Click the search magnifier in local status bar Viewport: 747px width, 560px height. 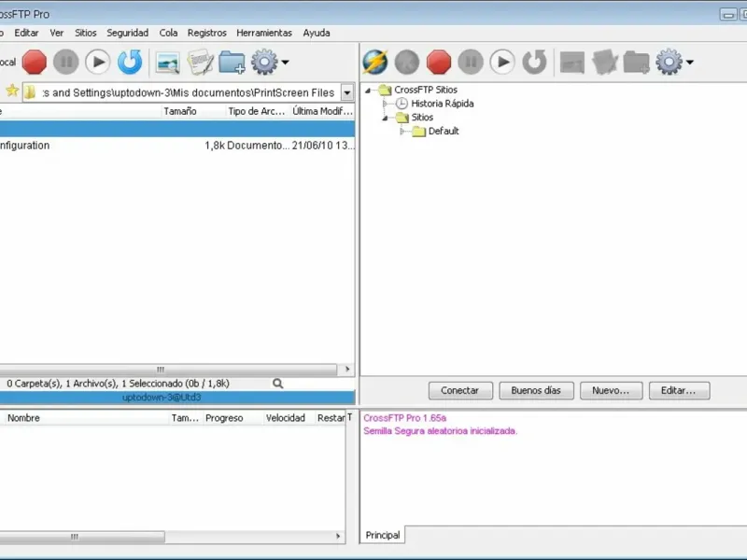(277, 384)
